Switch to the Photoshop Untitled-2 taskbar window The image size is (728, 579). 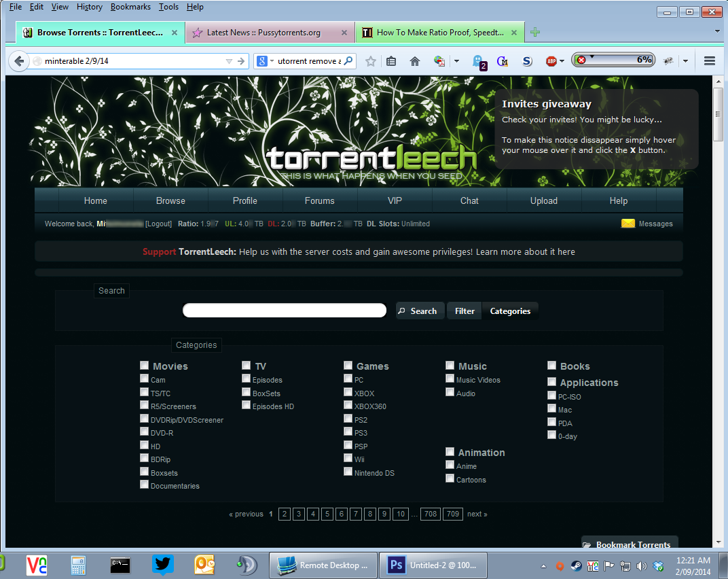pos(433,565)
